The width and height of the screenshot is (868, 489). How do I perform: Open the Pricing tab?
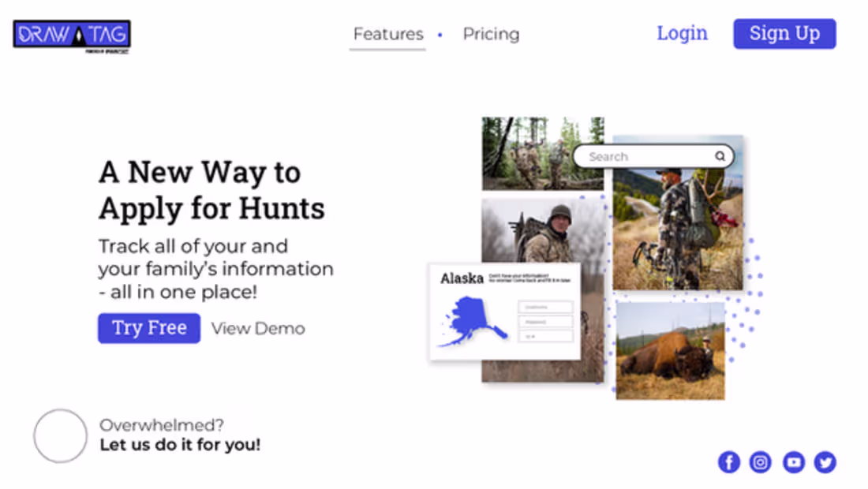(491, 35)
